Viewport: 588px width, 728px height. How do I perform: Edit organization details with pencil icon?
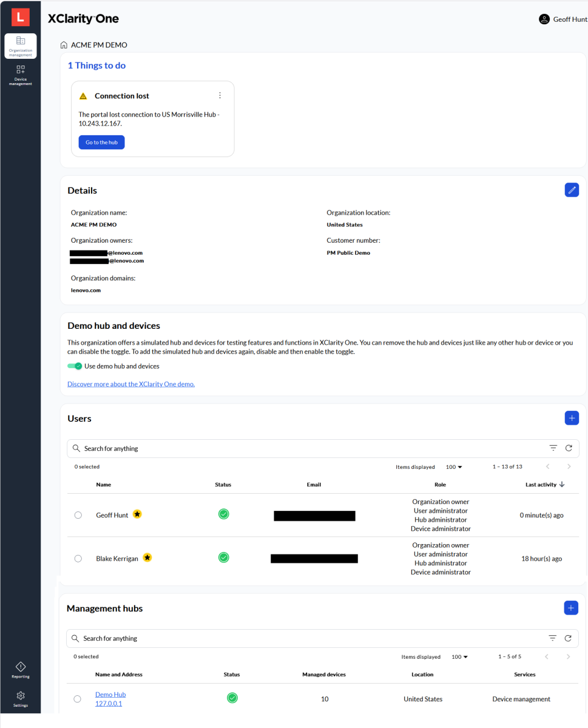tap(572, 190)
